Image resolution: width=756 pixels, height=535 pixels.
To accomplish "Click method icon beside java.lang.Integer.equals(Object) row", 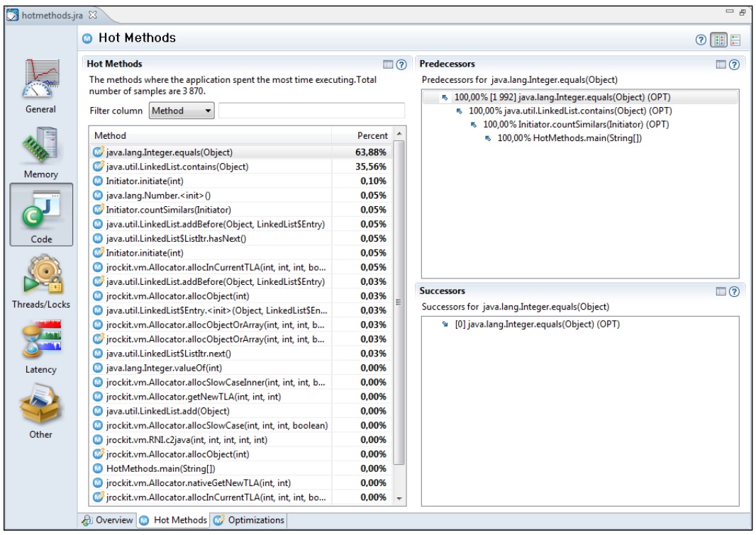I will coord(99,152).
